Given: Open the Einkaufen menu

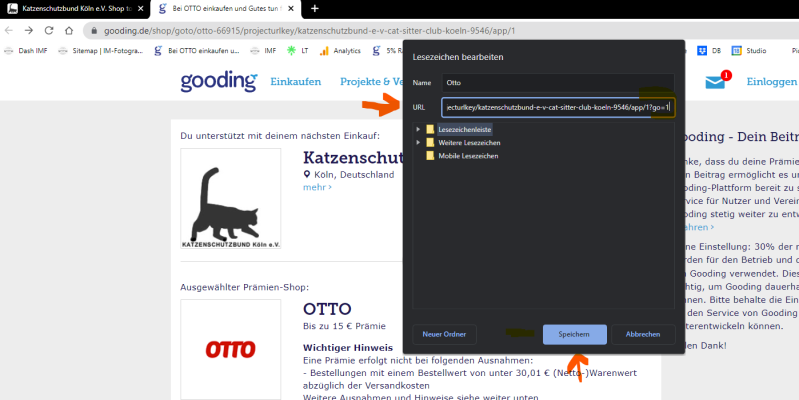Looking at the screenshot, I should click(x=296, y=82).
